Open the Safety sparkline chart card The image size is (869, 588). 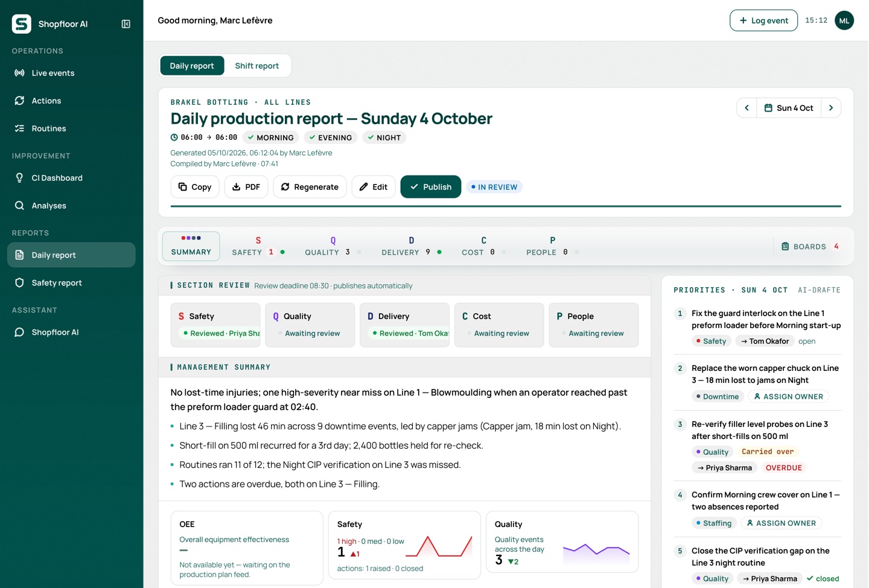[x=404, y=545]
